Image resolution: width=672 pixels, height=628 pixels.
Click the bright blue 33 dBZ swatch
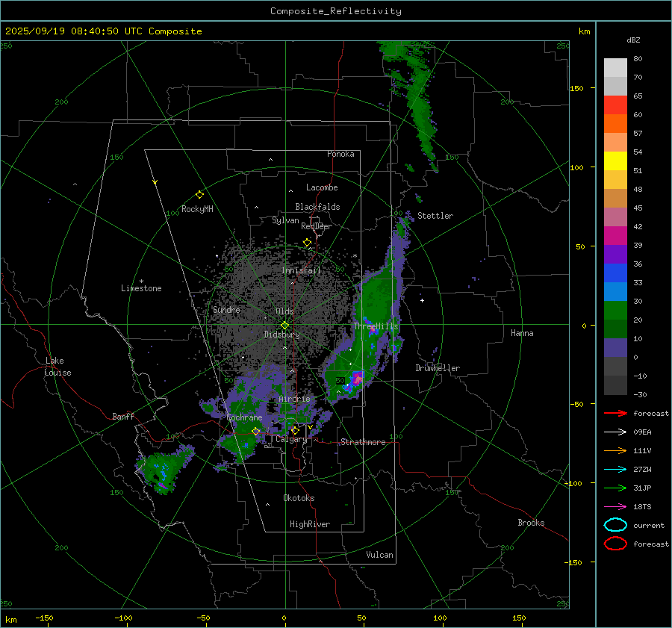pyautogui.click(x=615, y=292)
